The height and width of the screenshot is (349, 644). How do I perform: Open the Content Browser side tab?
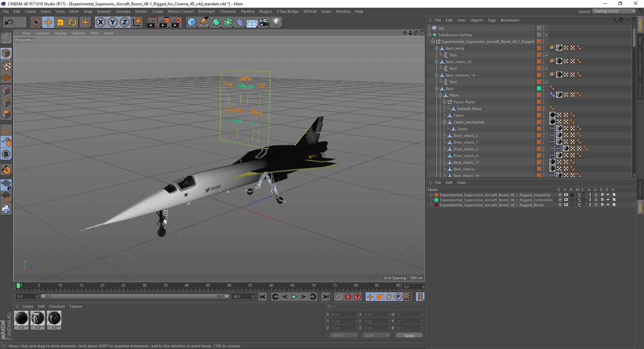pyautogui.click(x=640, y=63)
